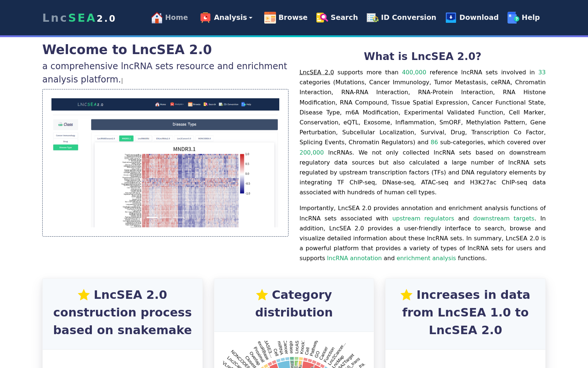The height and width of the screenshot is (368, 588).
Task: Click the Home house icon
Action: pos(157,18)
